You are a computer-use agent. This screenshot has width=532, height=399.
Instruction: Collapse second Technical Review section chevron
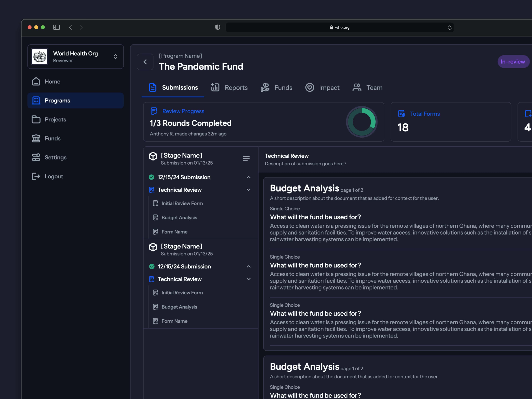(249, 279)
